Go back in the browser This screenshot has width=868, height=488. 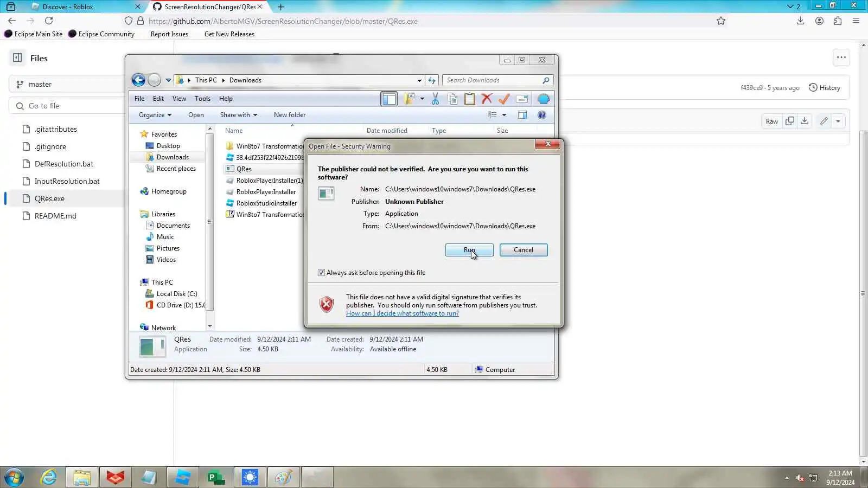12,21
